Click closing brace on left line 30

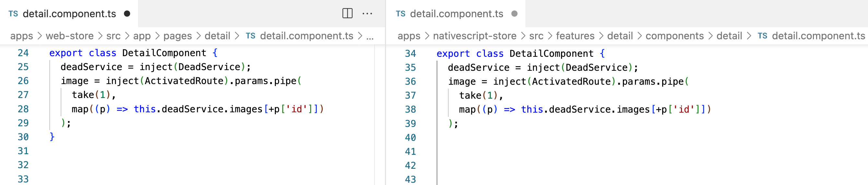[52, 137]
